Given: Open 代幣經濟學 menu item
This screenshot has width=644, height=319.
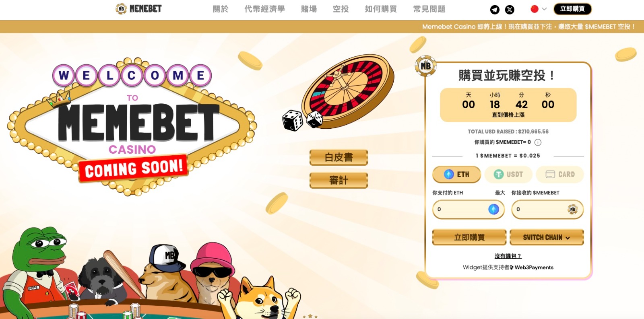Looking at the screenshot, I should [264, 9].
